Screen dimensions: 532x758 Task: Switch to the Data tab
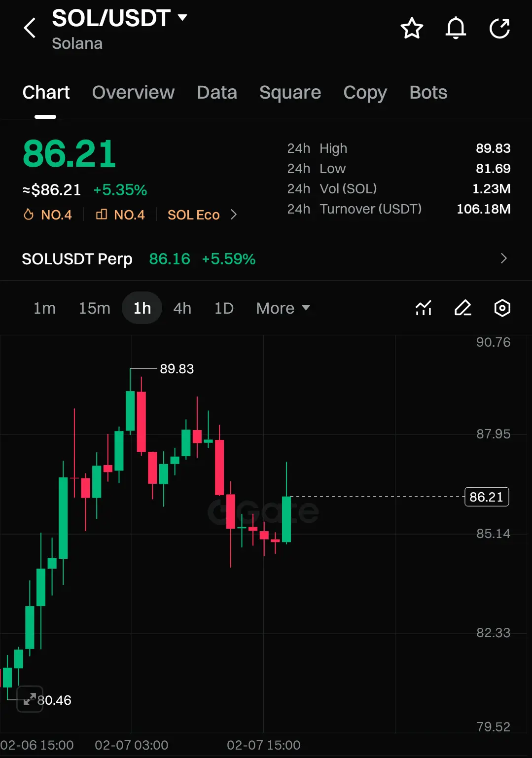point(217,93)
